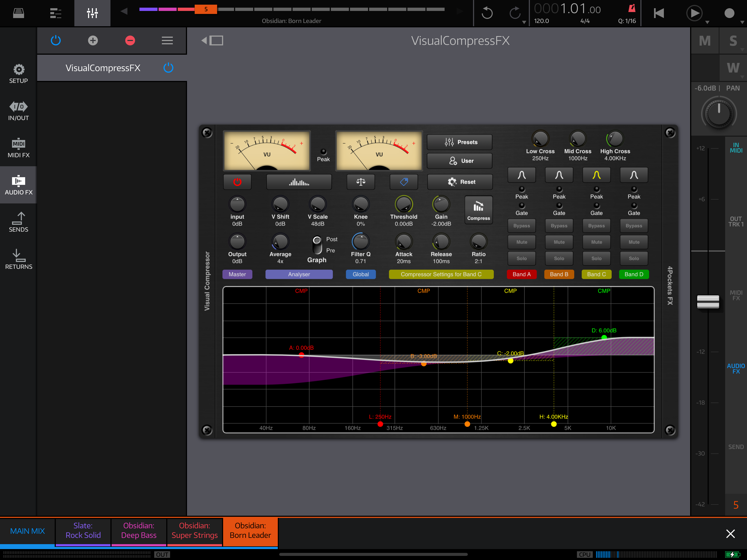Open the play button dropdown arrow
Viewport: 747px width, 560px height.
707,22
